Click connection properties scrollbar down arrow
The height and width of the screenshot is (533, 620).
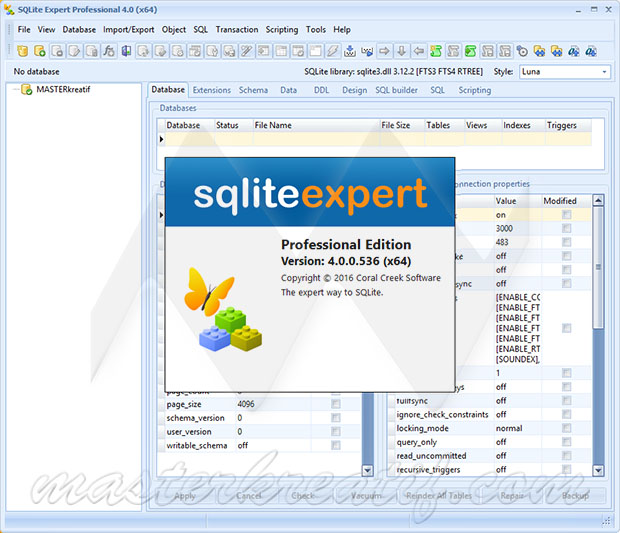coord(598,470)
